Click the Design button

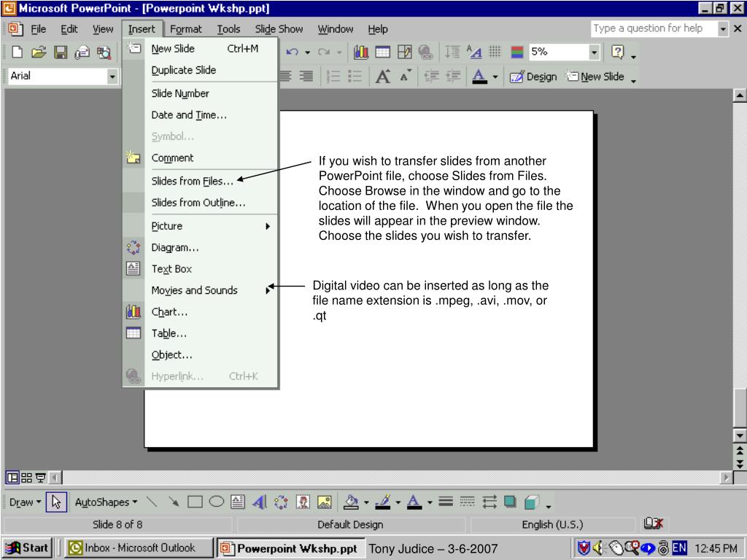(x=533, y=77)
